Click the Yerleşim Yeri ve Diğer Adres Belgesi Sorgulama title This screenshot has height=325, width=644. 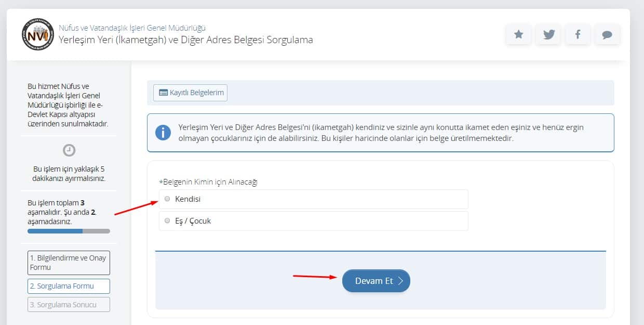coord(186,40)
